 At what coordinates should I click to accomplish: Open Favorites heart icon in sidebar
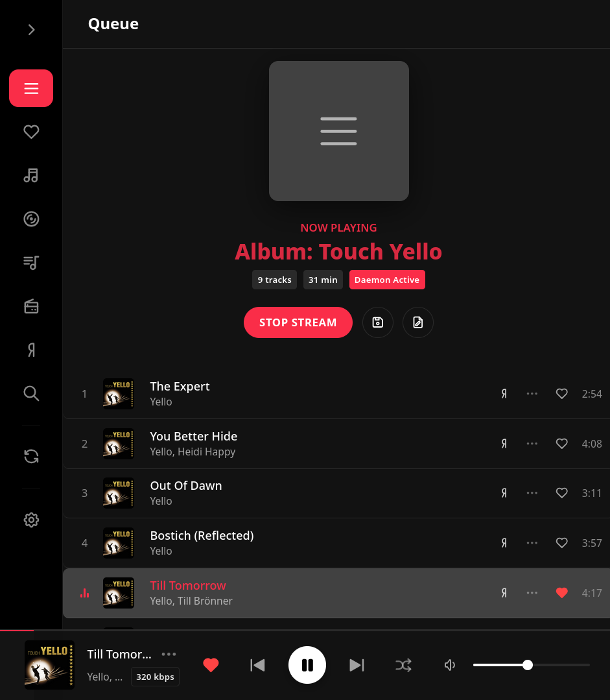click(31, 132)
